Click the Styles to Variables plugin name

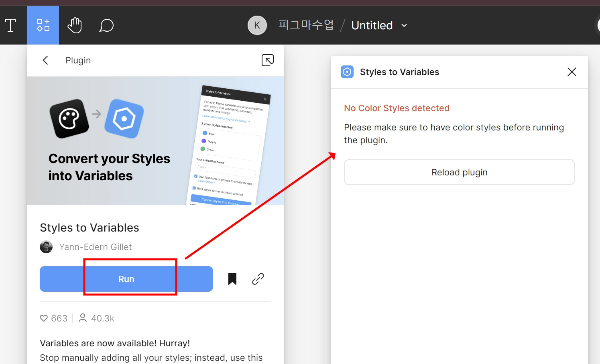pos(89,228)
